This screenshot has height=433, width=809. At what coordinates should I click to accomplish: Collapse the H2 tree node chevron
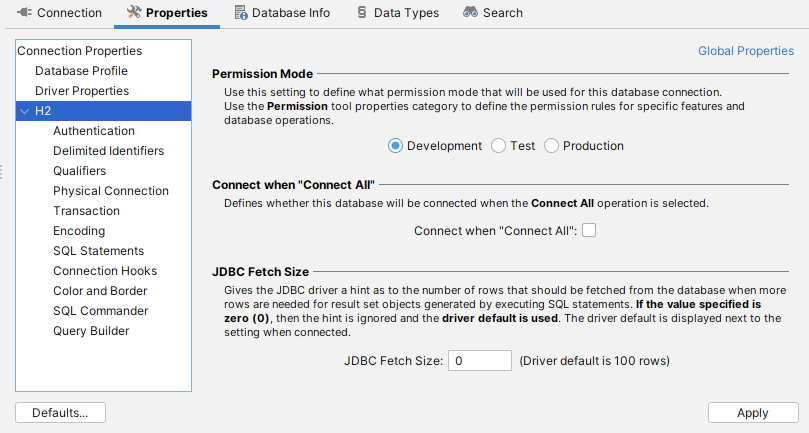25,111
